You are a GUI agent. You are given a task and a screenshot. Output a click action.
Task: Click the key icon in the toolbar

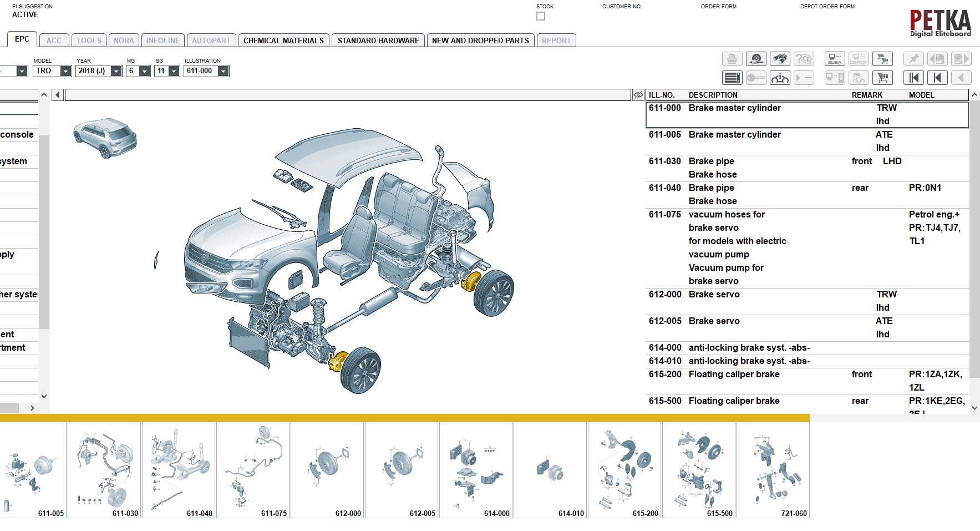756,78
